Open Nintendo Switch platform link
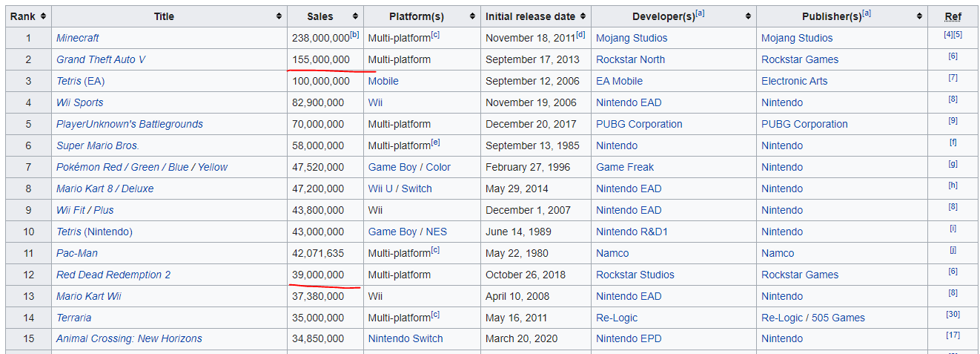This screenshot has height=354, width=980. coord(405,338)
